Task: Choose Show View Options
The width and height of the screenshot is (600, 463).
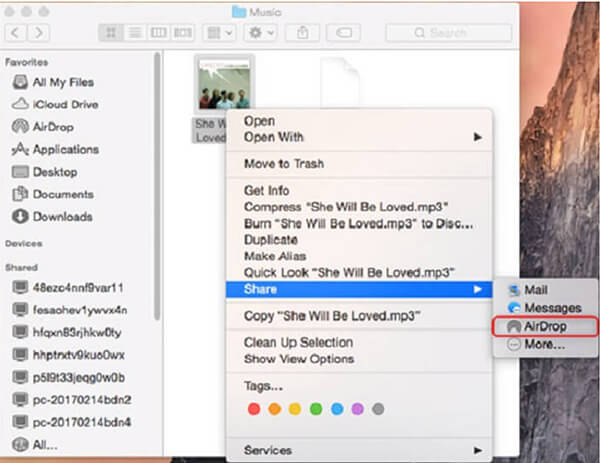Action: [359, 359]
